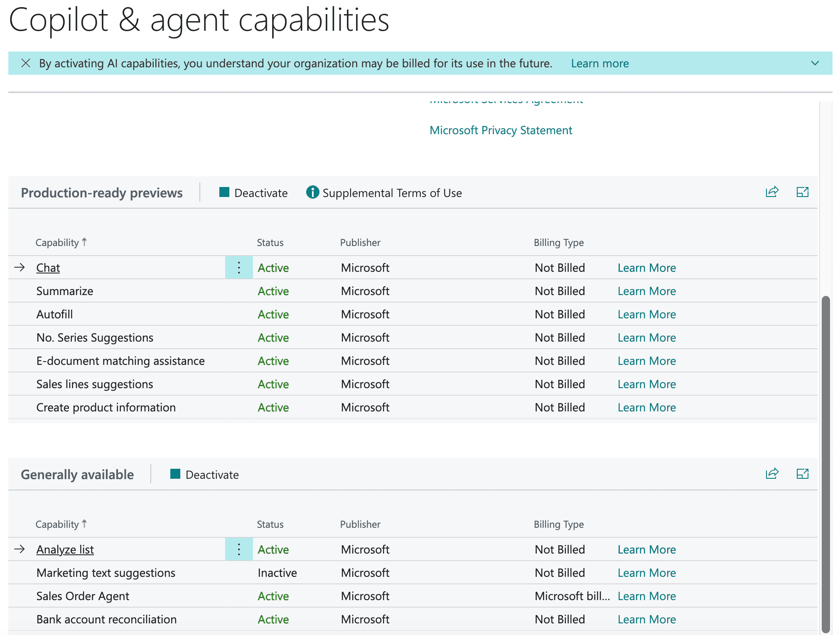The width and height of the screenshot is (840, 635).
Task: Dismiss the billing notification banner
Action: coord(26,63)
